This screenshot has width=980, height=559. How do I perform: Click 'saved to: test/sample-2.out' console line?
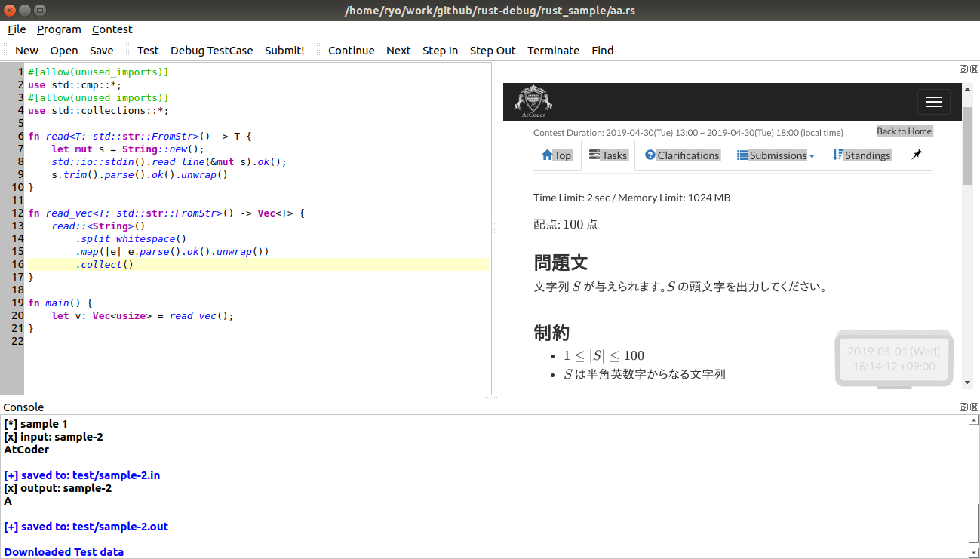point(86,527)
